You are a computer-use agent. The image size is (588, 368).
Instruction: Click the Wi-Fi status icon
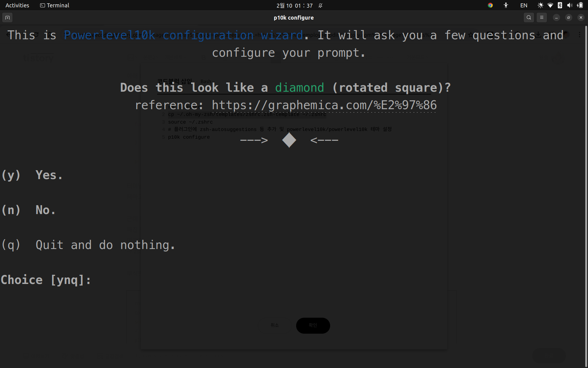pyautogui.click(x=550, y=5)
